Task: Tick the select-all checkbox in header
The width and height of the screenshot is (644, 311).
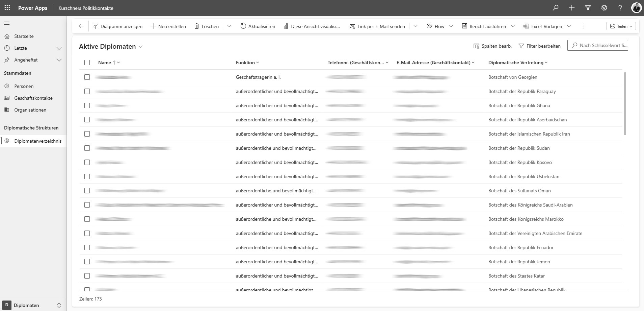Action: click(x=87, y=63)
